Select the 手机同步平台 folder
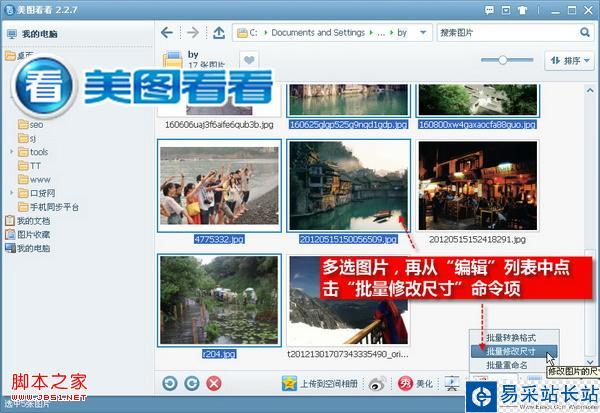Viewport: 600px width, 413px height. [x=49, y=207]
